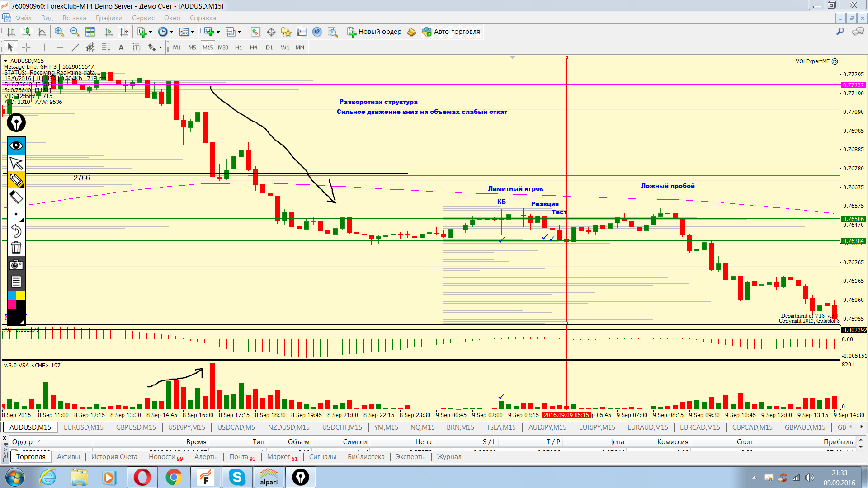The width and height of the screenshot is (868, 488).
Task: Switch timeframe to D1
Action: click(269, 47)
